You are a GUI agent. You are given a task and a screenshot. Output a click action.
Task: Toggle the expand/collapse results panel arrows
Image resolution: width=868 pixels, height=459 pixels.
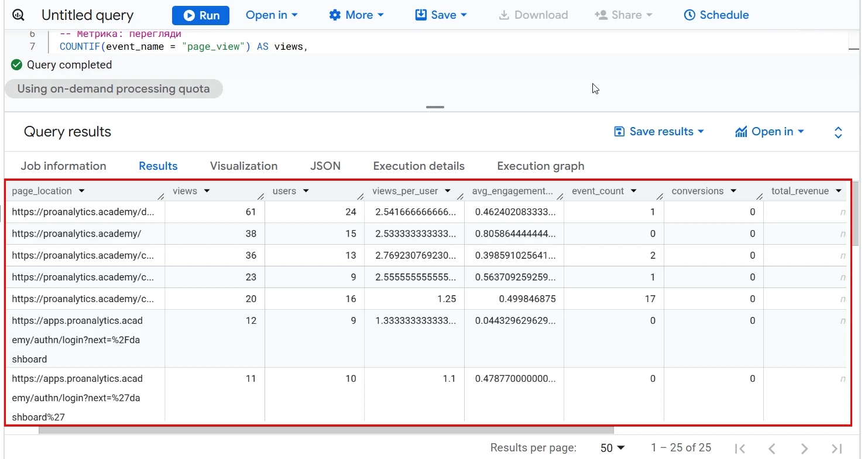click(x=838, y=132)
